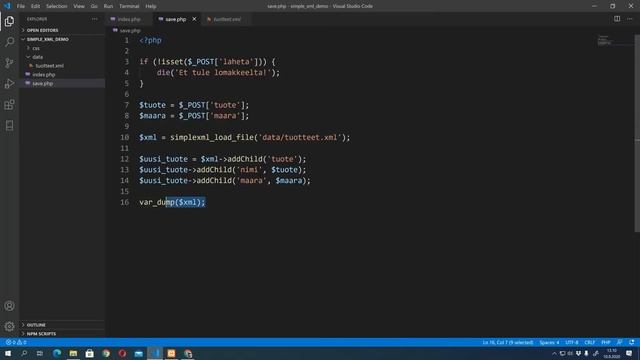640x360 pixels.
Task: Click the cursor position Ln 16 Col 7 indicator
Action: [508, 342]
